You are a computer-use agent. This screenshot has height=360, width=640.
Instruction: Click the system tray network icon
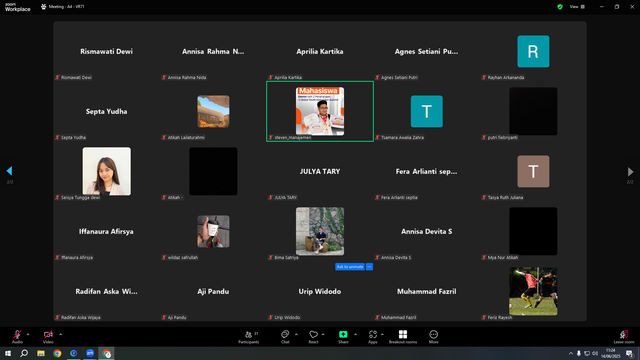pos(587,353)
